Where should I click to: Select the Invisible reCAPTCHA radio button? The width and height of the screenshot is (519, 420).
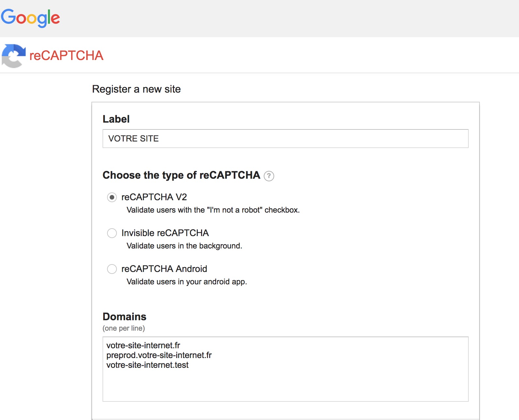tap(112, 233)
